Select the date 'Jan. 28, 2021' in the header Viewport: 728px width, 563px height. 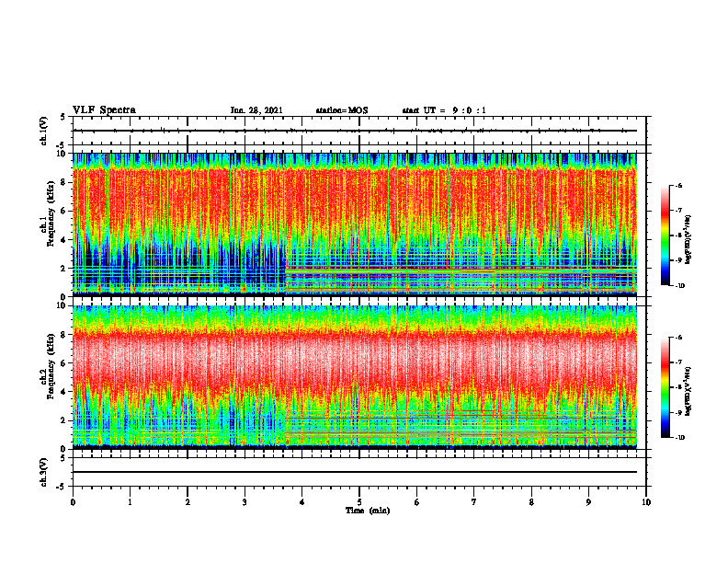point(256,110)
